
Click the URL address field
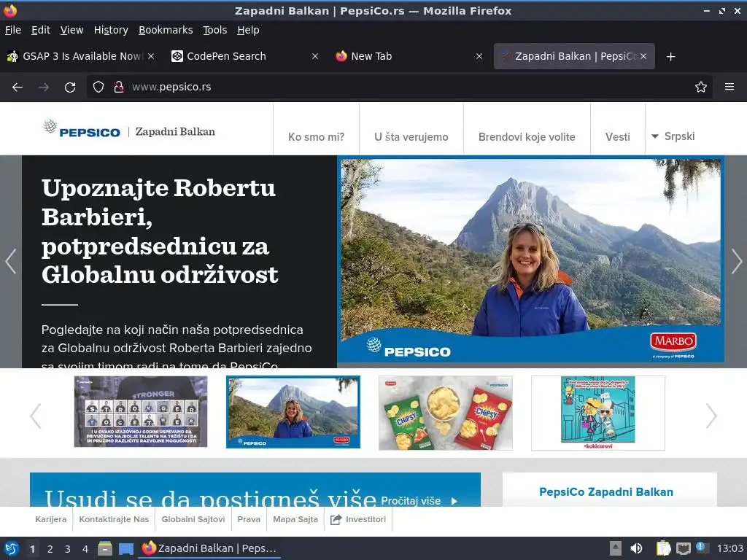pyautogui.click(x=400, y=87)
